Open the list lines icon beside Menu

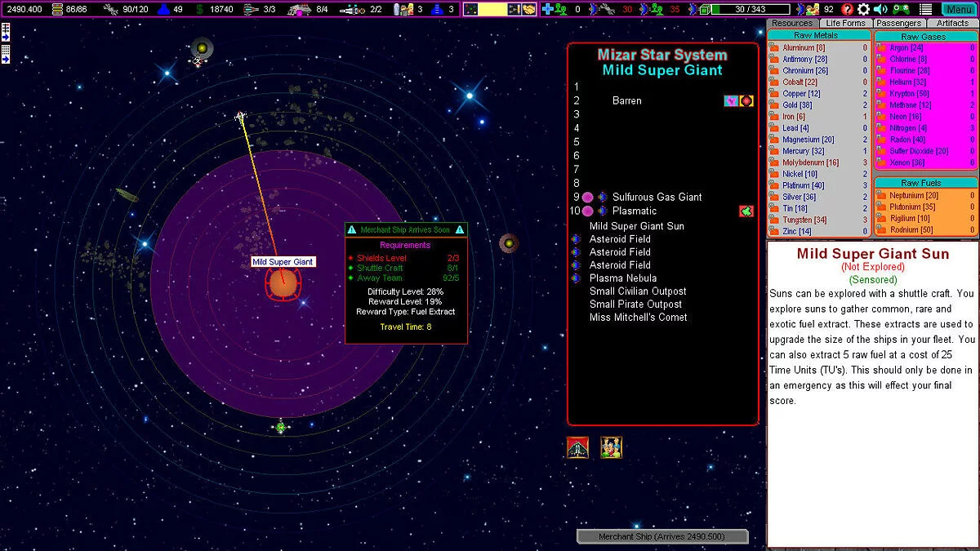coord(925,9)
